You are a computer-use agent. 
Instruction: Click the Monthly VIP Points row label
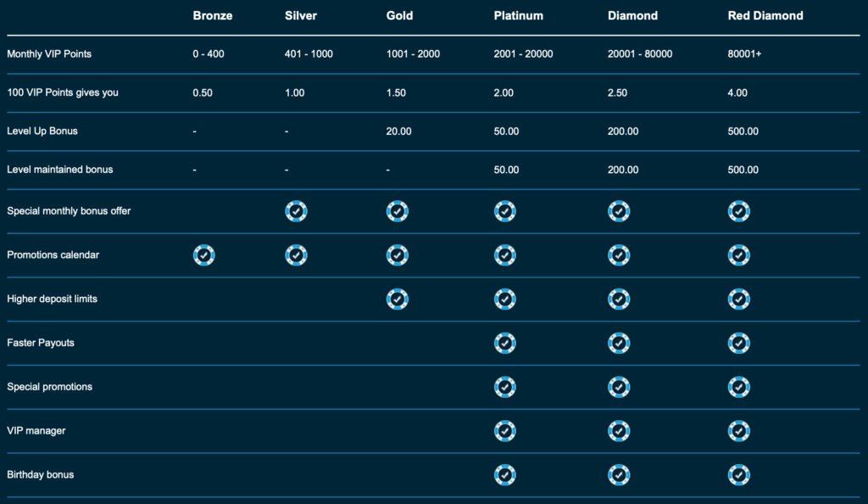click(x=51, y=53)
